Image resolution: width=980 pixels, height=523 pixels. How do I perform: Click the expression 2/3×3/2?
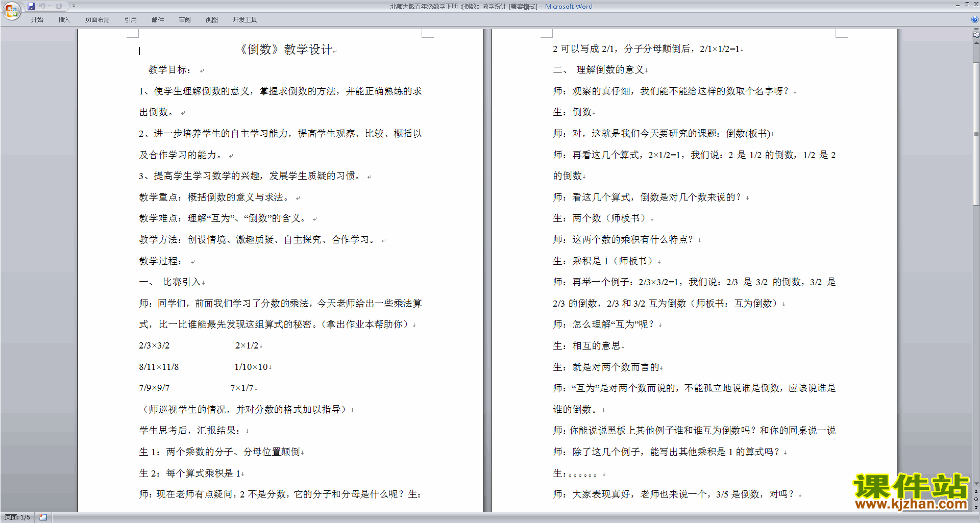(x=154, y=345)
